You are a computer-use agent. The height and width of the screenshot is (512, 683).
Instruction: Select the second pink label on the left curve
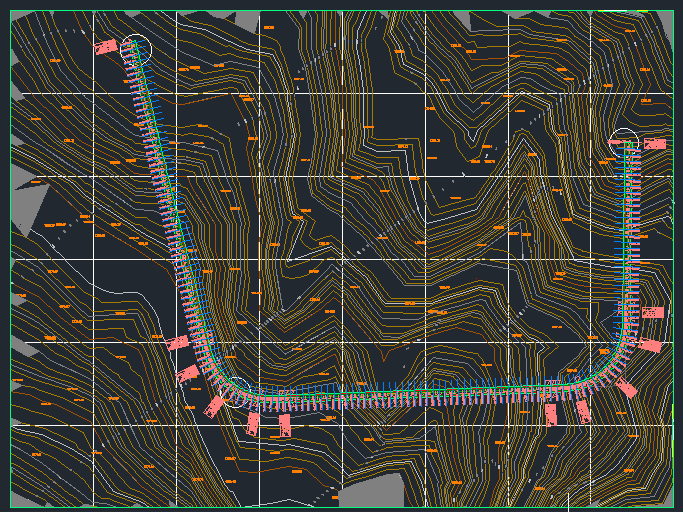pyautogui.click(x=187, y=375)
